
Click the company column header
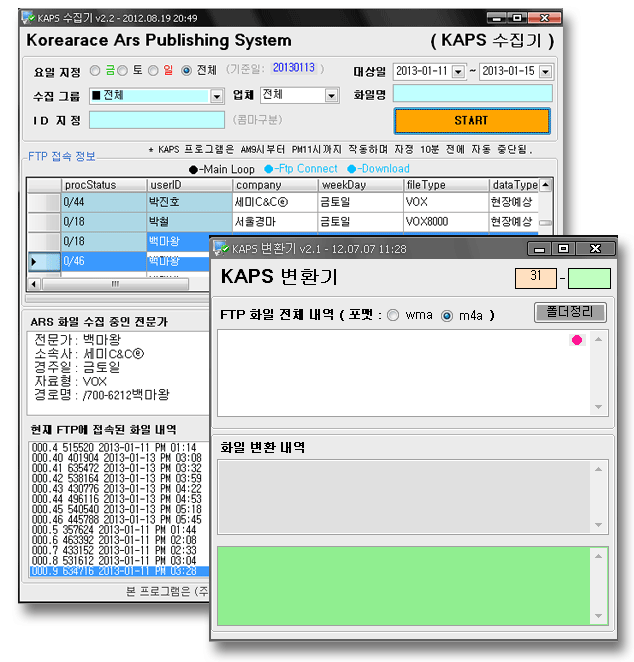coord(275,185)
